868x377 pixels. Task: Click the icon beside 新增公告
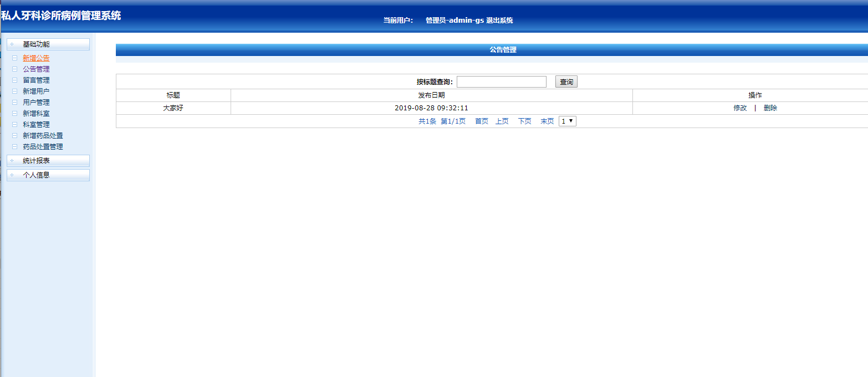15,58
